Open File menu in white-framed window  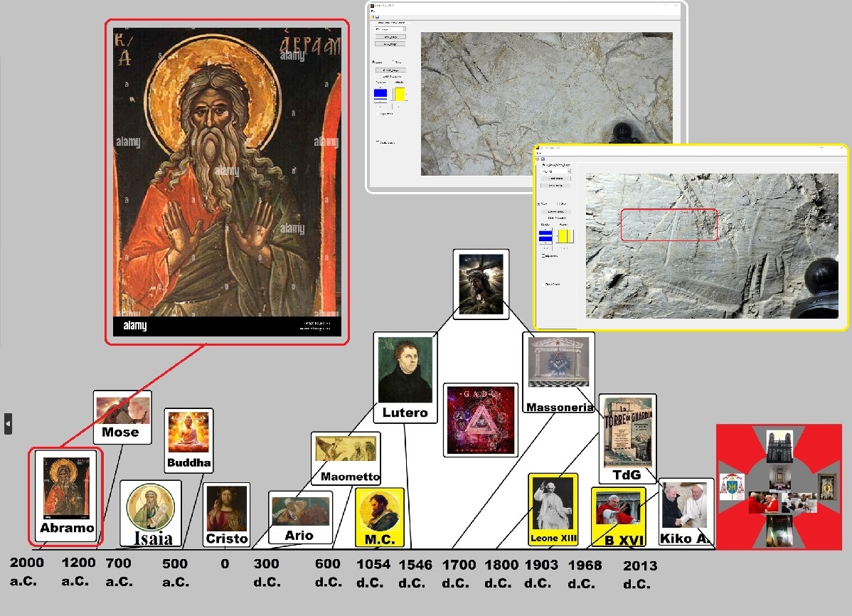tap(373, 11)
